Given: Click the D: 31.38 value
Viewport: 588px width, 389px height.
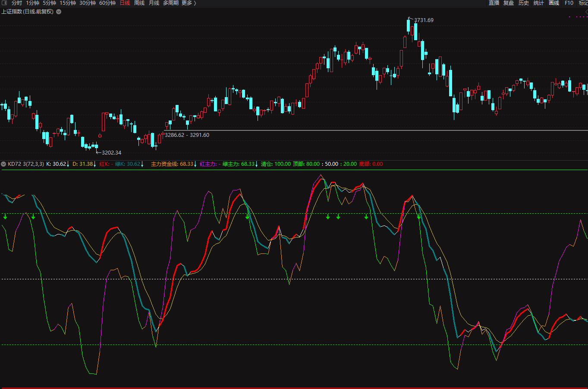Looking at the screenshot, I should 83,164.
